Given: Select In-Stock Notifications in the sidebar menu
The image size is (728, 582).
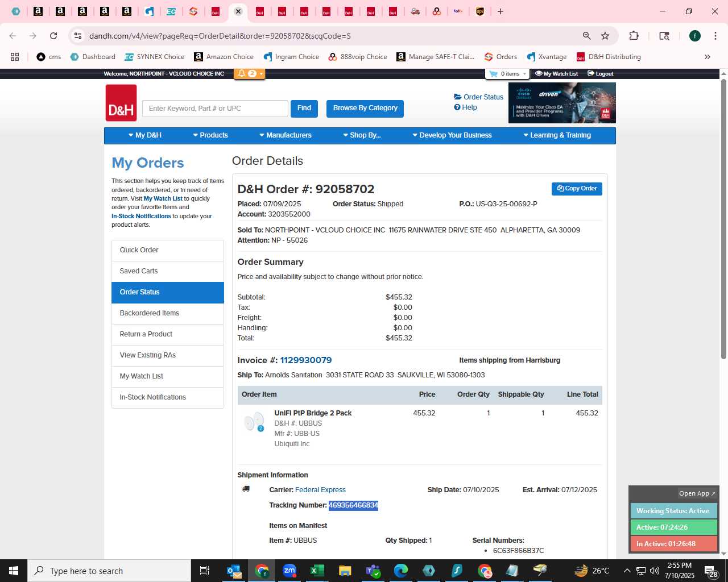Looking at the screenshot, I should click(x=168, y=397).
